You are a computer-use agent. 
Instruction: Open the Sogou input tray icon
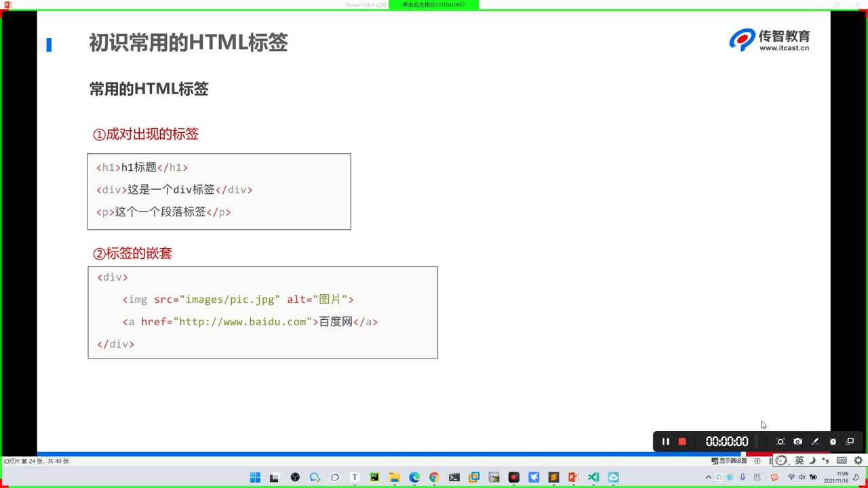[x=774, y=477]
